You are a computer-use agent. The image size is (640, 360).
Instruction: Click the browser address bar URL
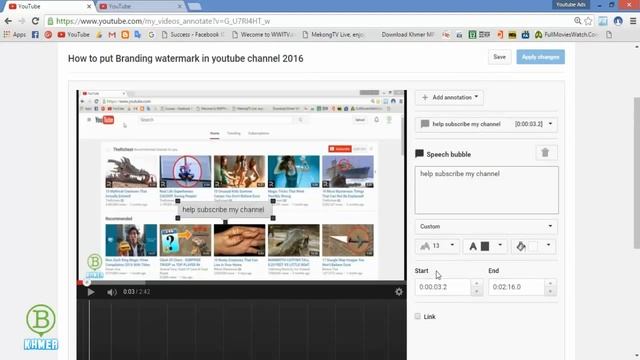pyautogui.click(x=163, y=21)
